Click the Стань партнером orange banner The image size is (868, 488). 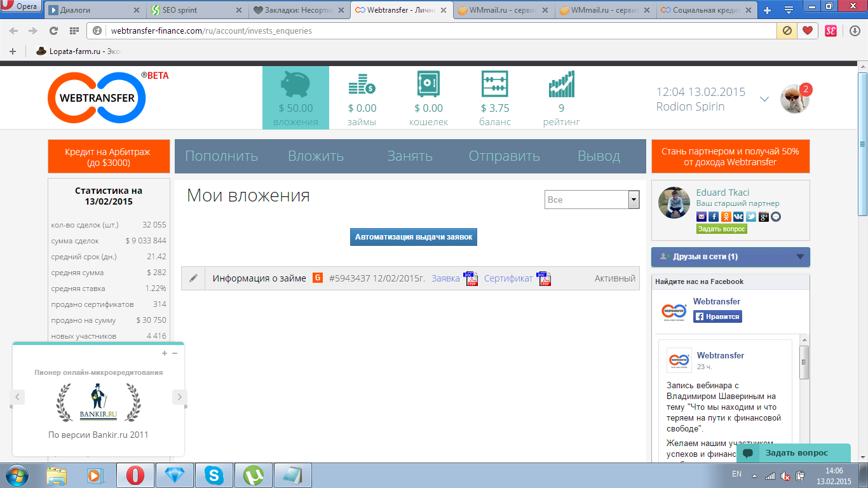[x=731, y=156]
